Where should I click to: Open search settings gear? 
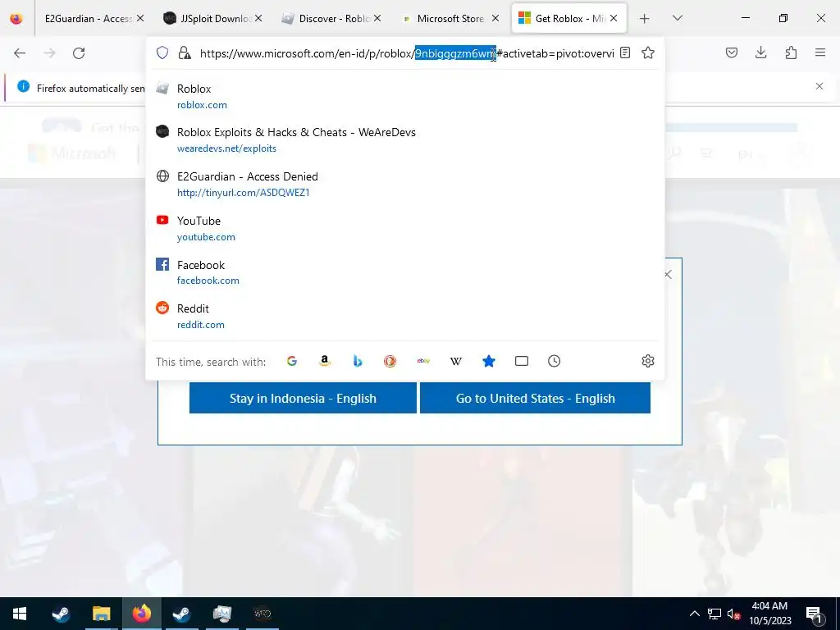[648, 361]
